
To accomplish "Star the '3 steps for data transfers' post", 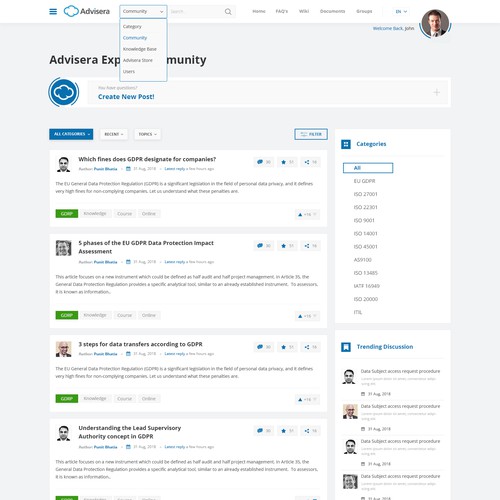I will click(283, 347).
